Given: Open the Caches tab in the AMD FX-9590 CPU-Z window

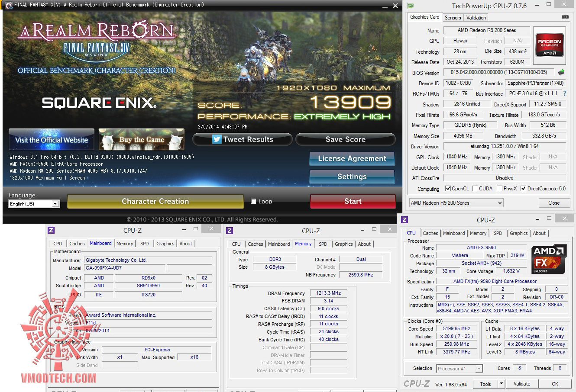Looking at the screenshot, I should click(x=430, y=233).
